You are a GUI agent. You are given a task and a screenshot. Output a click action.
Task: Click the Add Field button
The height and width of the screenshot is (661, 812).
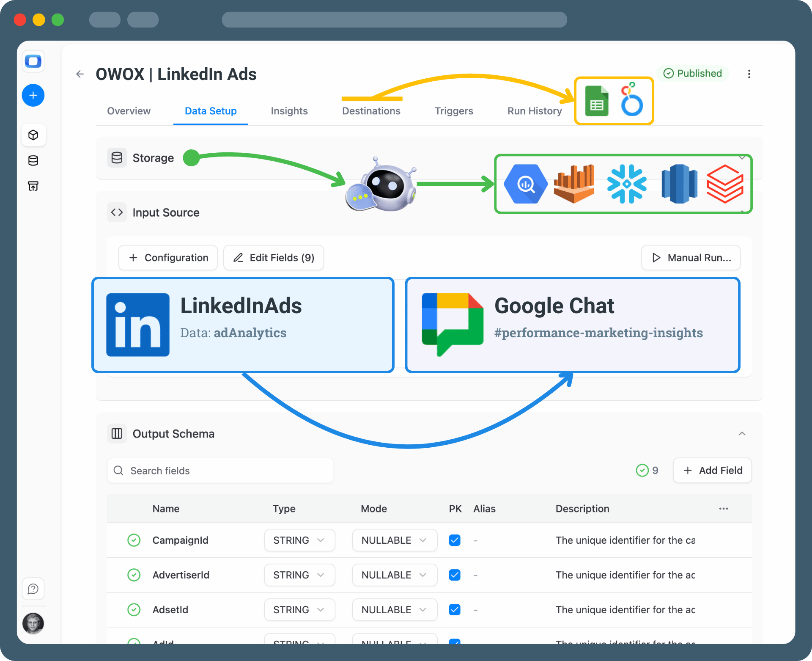click(712, 470)
